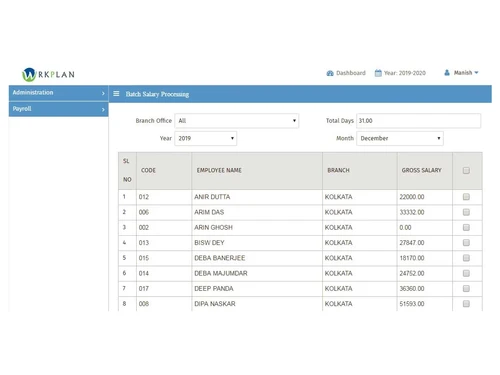
Task: Open the Branch Office dropdown
Action: click(237, 121)
